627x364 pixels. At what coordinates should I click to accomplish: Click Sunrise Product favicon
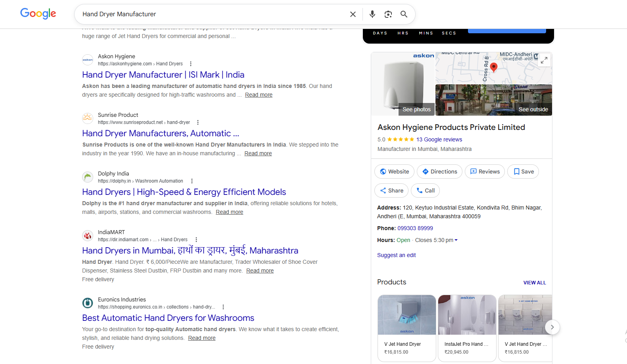click(x=88, y=118)
